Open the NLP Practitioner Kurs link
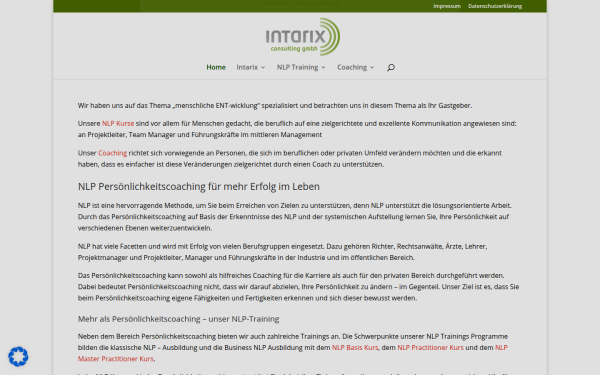This screenshot has width=600, height=375. 430,347
